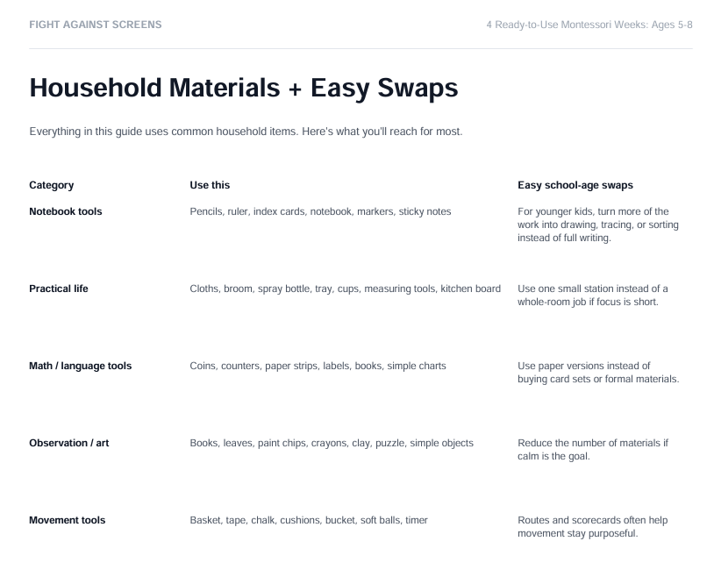Image resolution: width=728 pixels, height=577 pixels.
Task: Select the Household Materials + Easy Swaps title
Action: 244,88
